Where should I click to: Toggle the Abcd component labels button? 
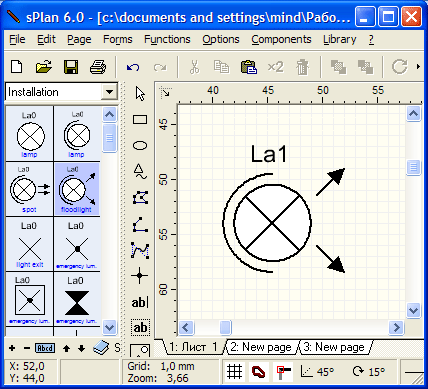[45, 348]
